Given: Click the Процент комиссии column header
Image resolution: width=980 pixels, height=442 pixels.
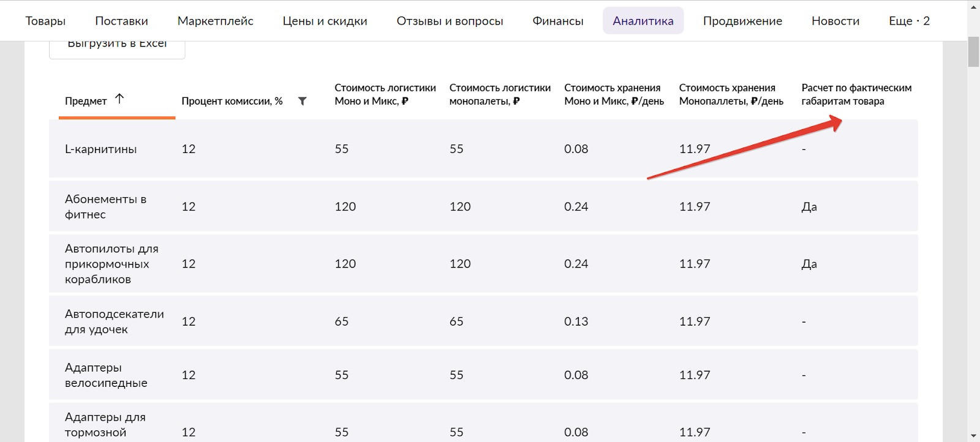Looking at the screenshot, I should pyautogui.click(x=232, y=101).
